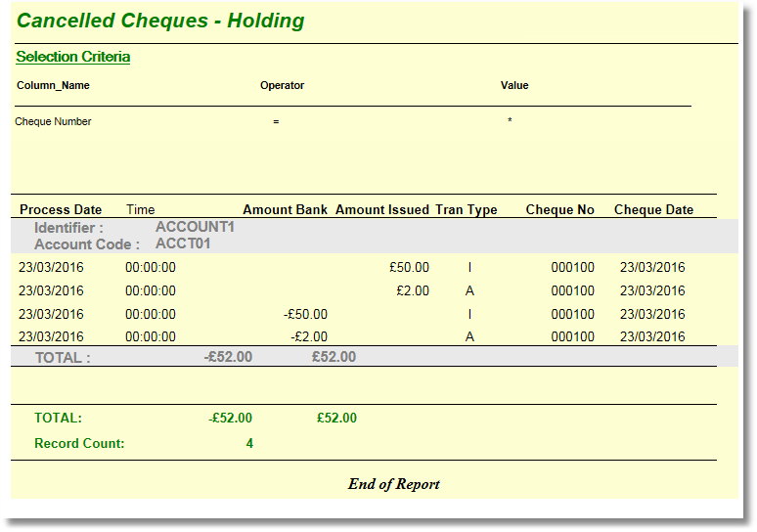Click the green £52.00 grand total
Screen dimensions: 757x532
coord(336,418)
